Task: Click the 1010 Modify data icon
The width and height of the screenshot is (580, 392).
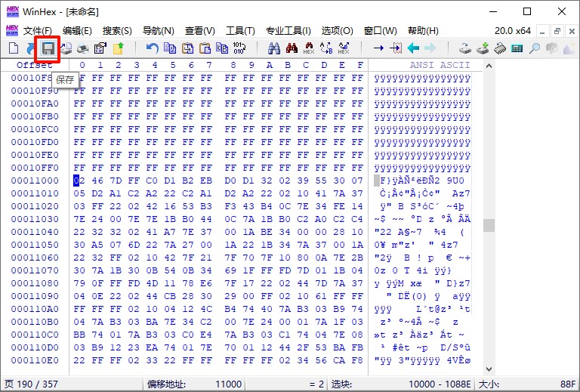Action: 239,48
